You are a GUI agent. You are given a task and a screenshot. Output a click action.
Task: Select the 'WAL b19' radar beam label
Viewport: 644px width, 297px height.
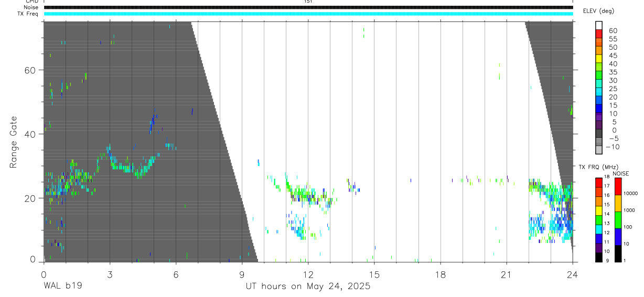click(62, 286)
